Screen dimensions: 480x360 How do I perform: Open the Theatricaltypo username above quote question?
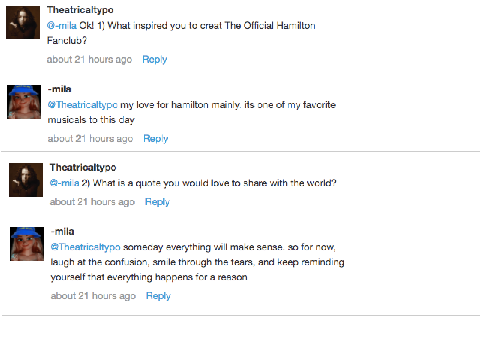tap(83, 167)
